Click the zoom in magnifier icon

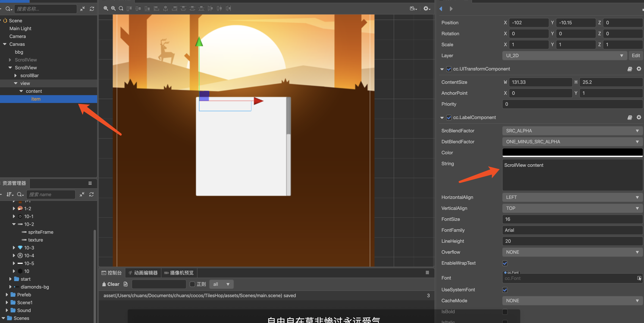click(106, 8)
